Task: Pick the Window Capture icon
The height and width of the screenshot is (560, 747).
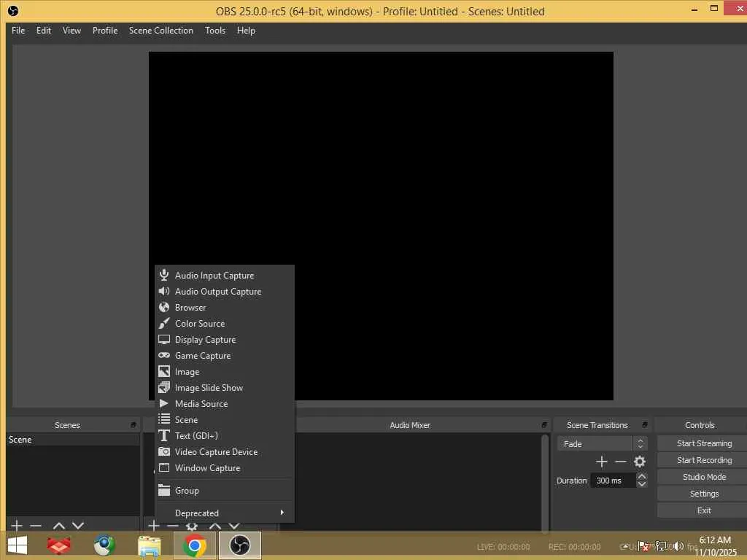Action: 164,467
